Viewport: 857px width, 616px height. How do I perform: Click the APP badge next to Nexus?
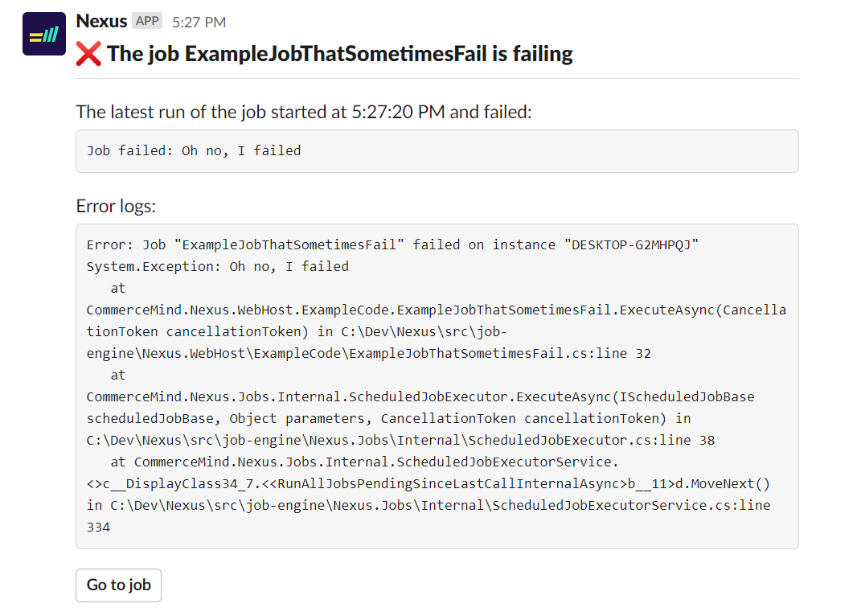[147, 21]
